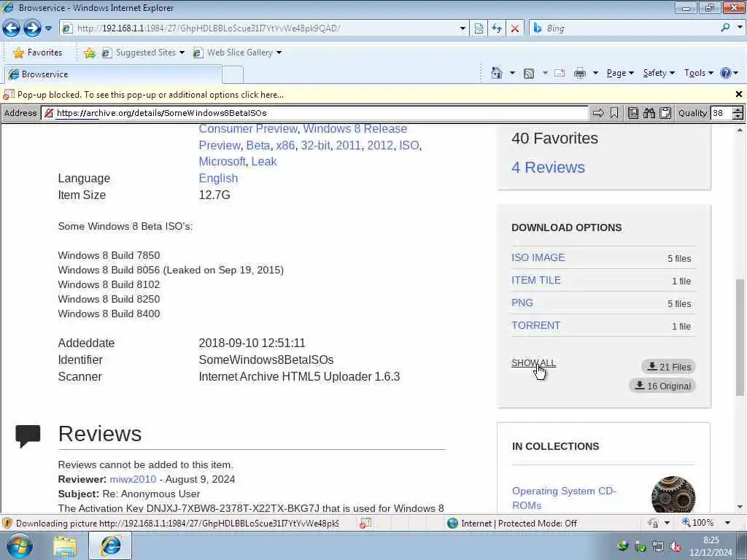Open the gears collection thumbnail

[673, 495]
